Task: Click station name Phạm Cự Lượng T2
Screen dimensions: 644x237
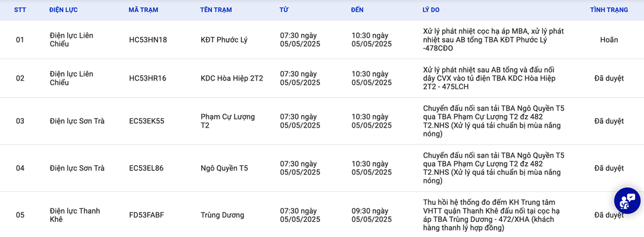Action: click(228, 121)
